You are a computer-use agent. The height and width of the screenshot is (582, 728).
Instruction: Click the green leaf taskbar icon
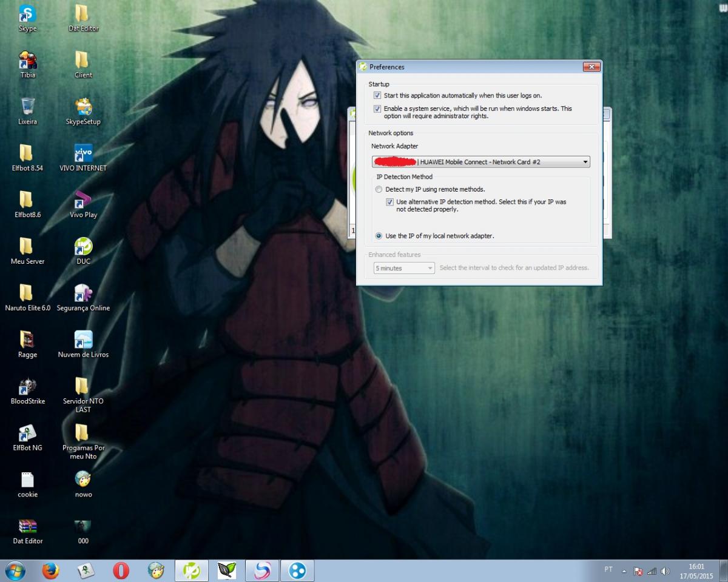(227, 570)
